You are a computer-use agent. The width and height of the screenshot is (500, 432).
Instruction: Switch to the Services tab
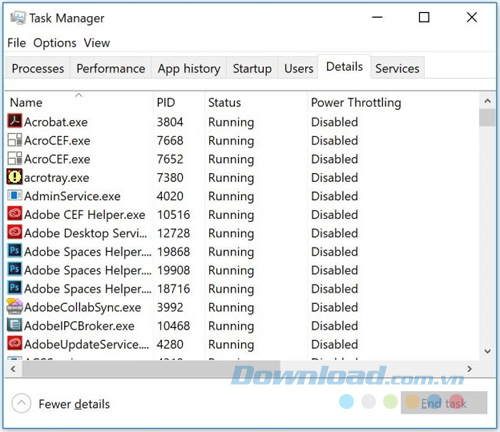coord(397,68)
